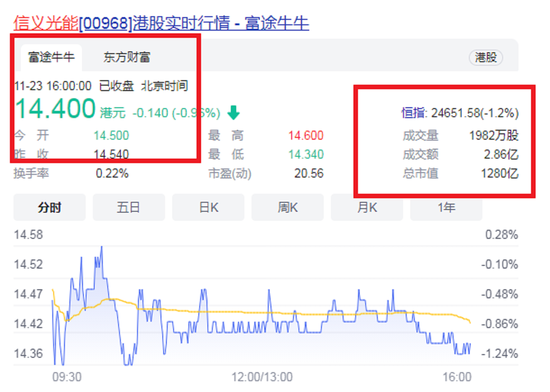This screenshot has width=550, height=392.
Task: Click the -0.48% percentage axis label
Action: pos(500,294)
